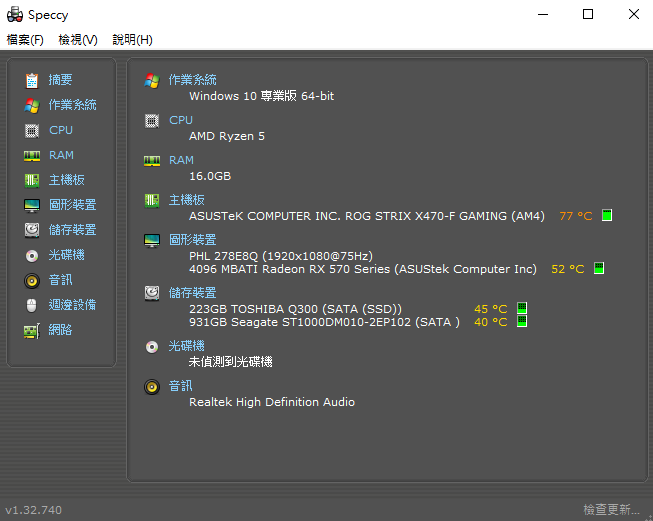Go to 儲存裝置 in the sidebar
653x521 pixels.
(x=72, y=230)
